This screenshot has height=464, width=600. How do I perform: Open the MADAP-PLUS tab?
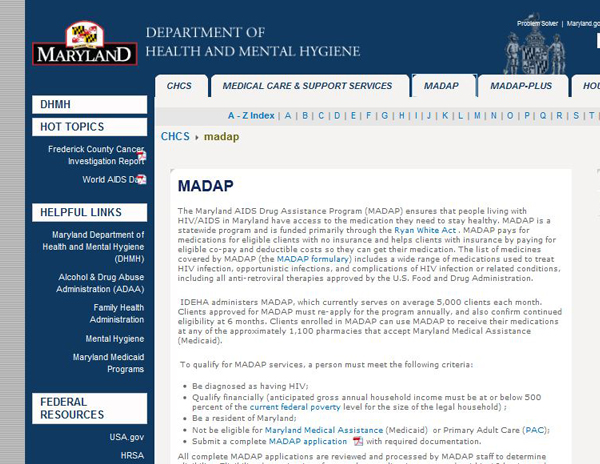[x=523, y=86]
